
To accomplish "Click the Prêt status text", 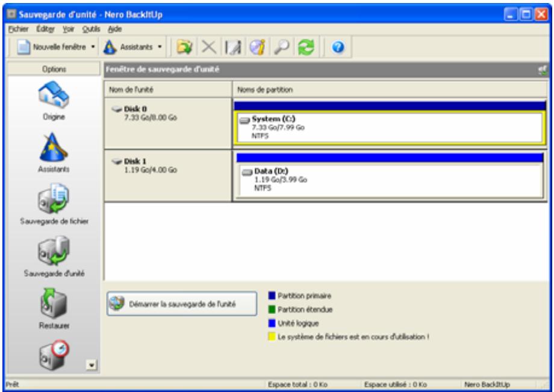I will coord(12,384).
